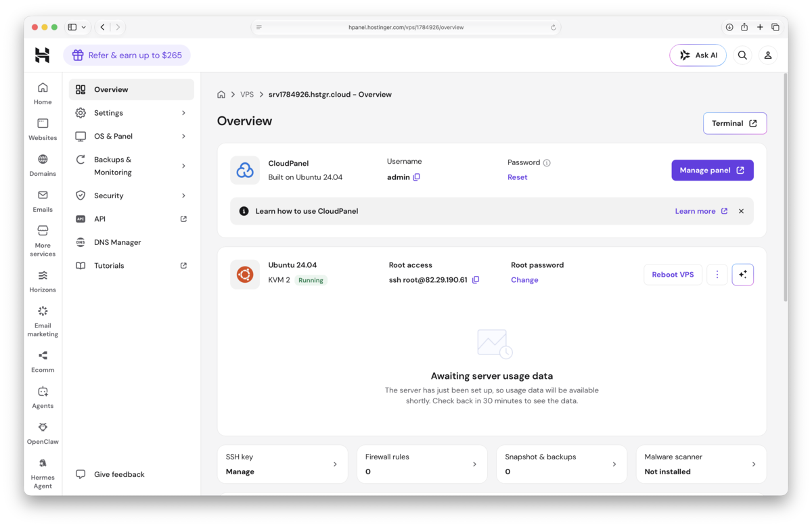Image resolution: width=812 pixels, height=527 pixels.
Task: Copy the ssh root access command
Action: pos(476,280)
